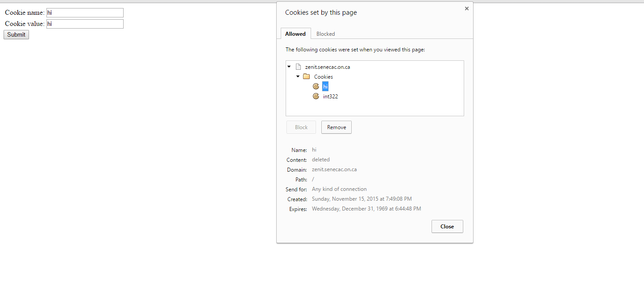644x291 pixels.
Task: Collapse the zenit.senecac.on.ca tree node arrow
Action: 289,67
